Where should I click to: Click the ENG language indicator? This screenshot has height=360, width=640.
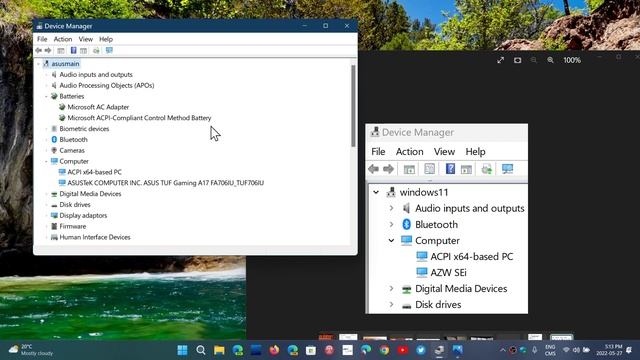(x=550, y=350)
